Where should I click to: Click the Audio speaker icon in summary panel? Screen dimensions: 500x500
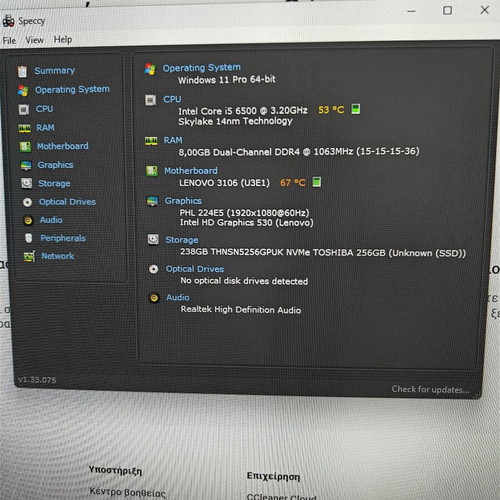(154, 298)
